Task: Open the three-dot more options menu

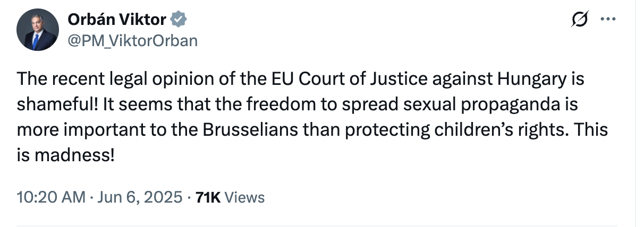Action: click(606, 20)
